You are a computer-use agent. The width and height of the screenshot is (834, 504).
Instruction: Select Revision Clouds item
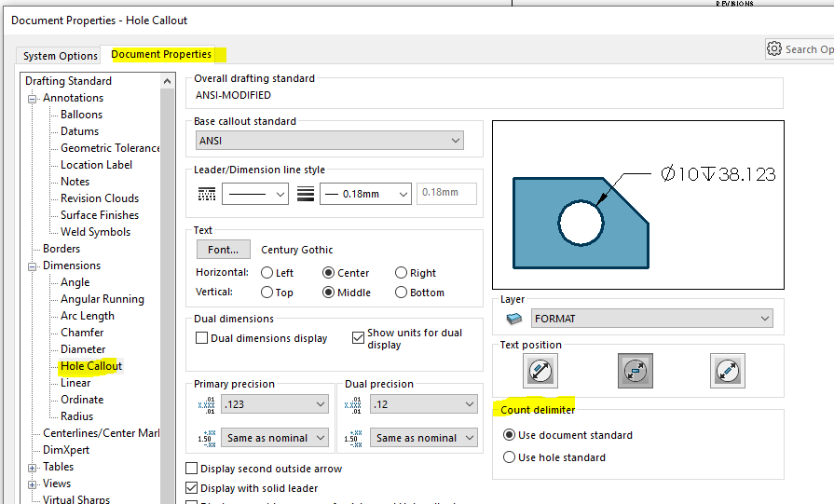coord(100,198)
